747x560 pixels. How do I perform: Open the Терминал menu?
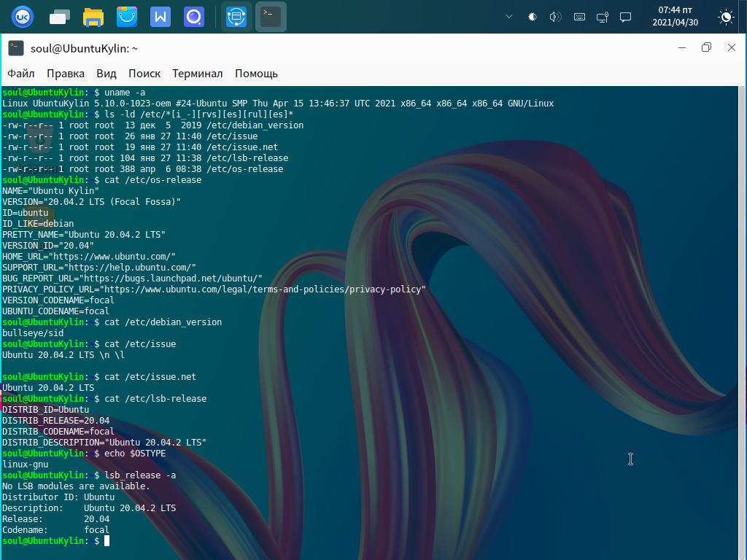pos(197,74)
